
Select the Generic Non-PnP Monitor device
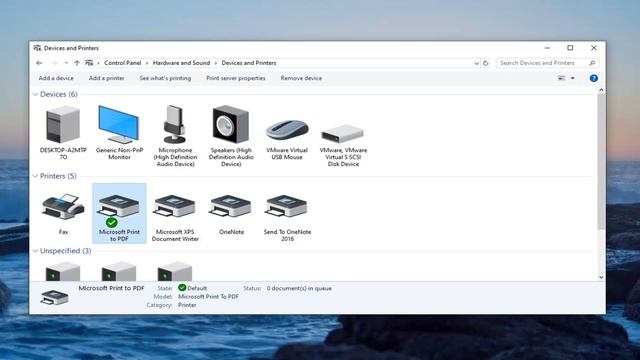pyautogui.click(x=119, y=124)
